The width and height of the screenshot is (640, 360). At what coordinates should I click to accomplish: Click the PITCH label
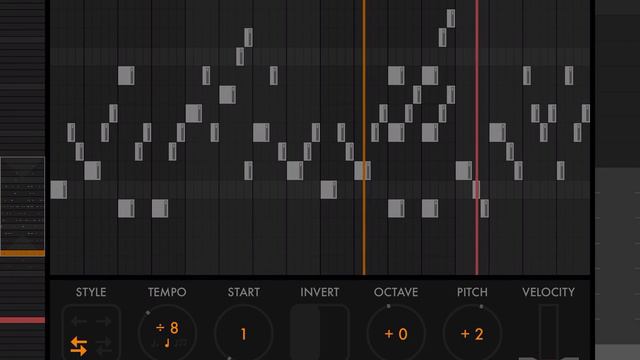click(x=472, y=292)
